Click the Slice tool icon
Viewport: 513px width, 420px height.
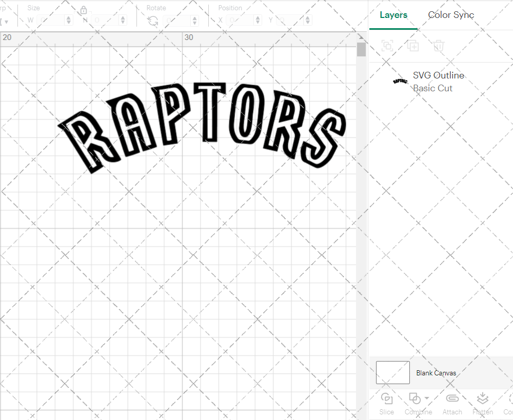tap(387, 398)
